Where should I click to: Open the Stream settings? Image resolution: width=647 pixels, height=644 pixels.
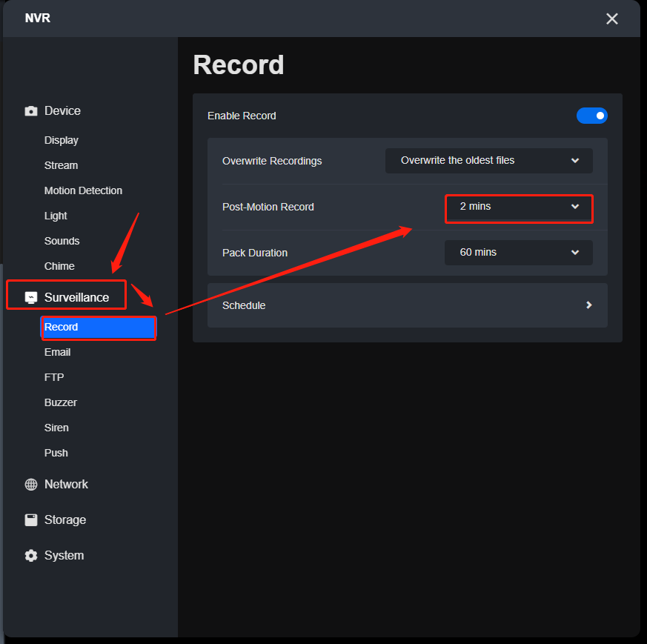click(x=60, y=165)
